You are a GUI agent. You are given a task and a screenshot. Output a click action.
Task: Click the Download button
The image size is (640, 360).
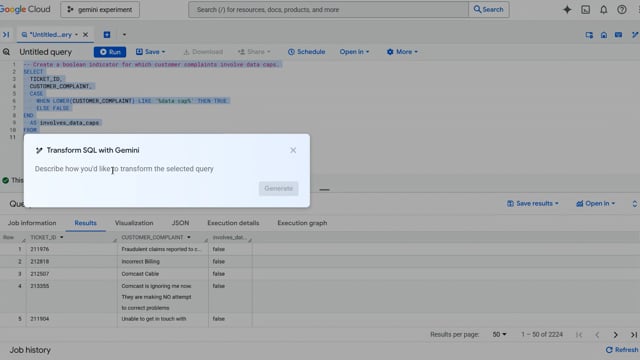[203, 52]
